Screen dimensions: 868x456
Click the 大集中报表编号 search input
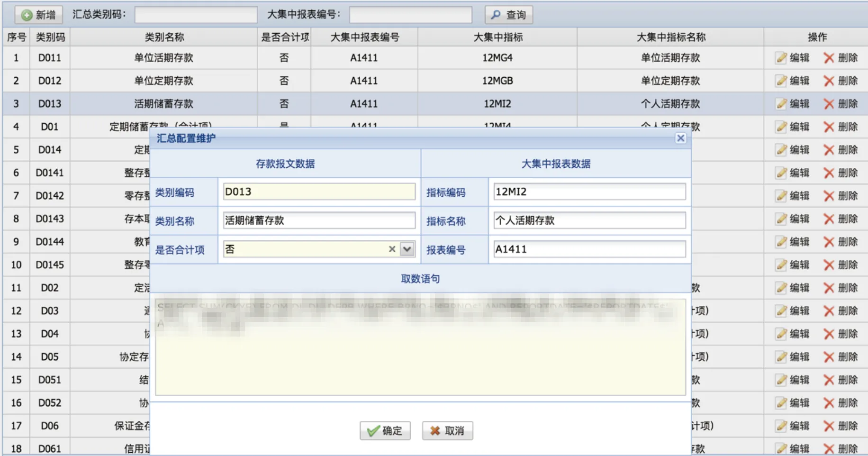tap(410, 15)
